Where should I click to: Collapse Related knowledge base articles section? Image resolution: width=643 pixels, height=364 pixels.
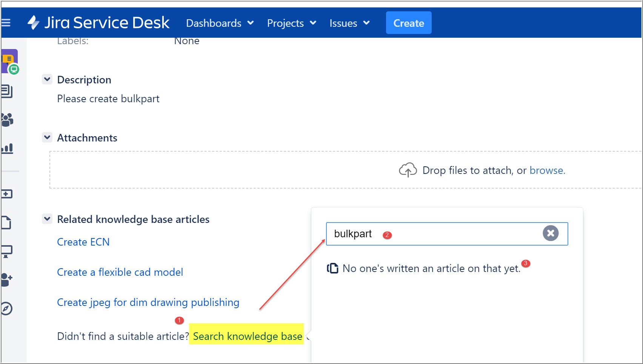pos(47,219)
